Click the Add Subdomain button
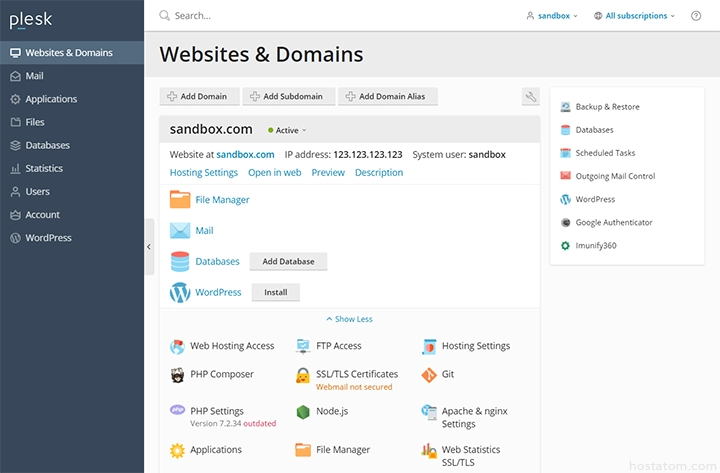 coord(289,96)
